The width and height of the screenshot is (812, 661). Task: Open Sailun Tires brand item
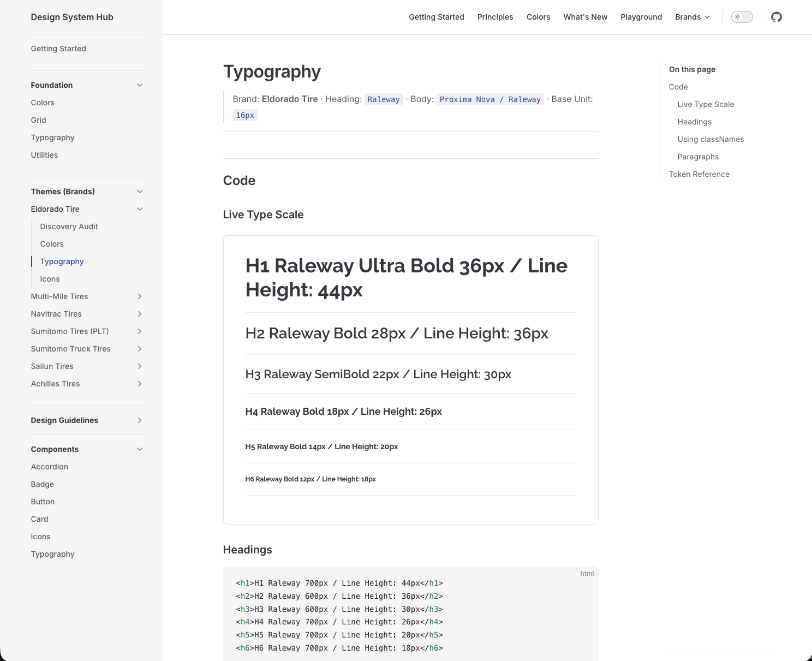52,366
